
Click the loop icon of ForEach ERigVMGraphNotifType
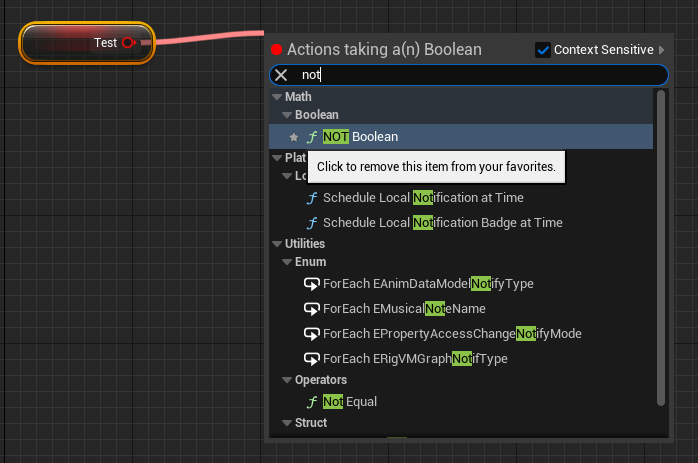click(312, 359)
